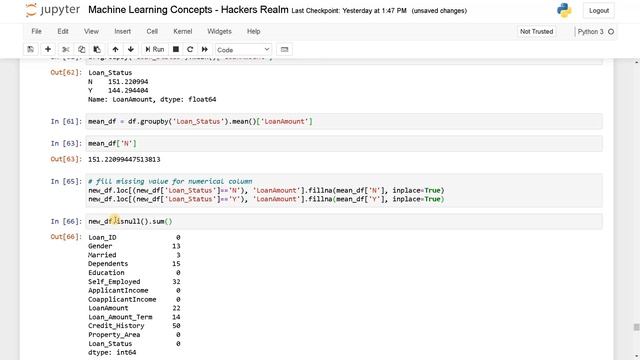The width and height of the screenshot is (640, 360).
Task: Click the Logout button
Action: (599, 11)
